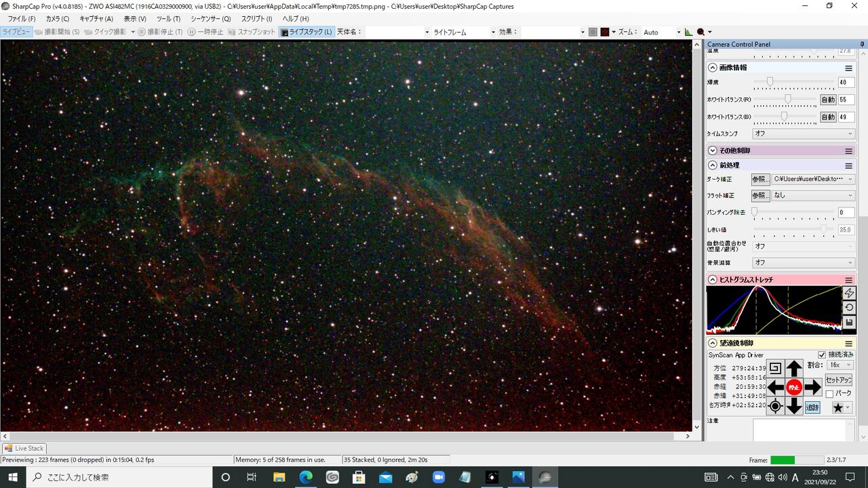Open the Camera (カメラ) menu

point(58,19)
